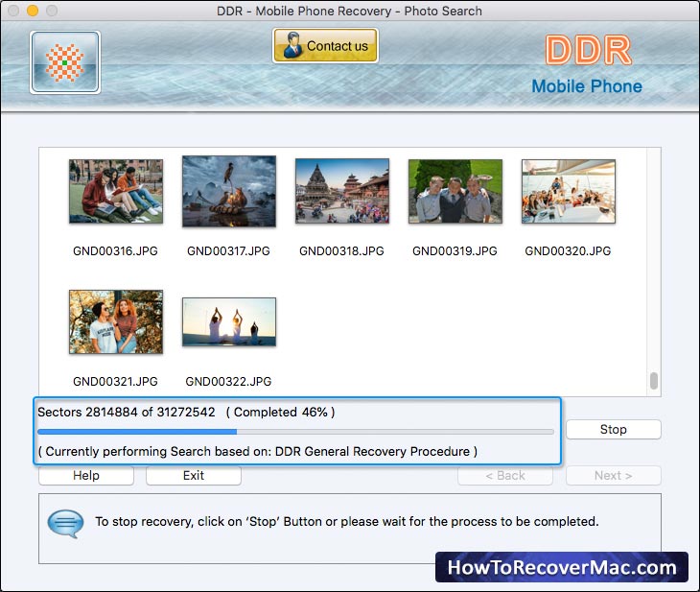Click the file name GND00318.JPG

click(341, 251)
